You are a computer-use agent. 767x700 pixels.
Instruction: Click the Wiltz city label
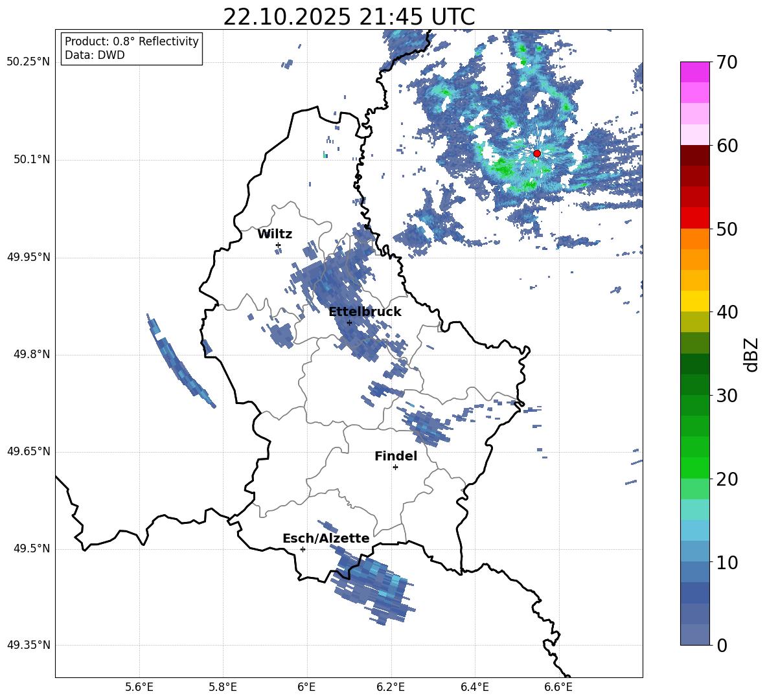coord(275,234)
